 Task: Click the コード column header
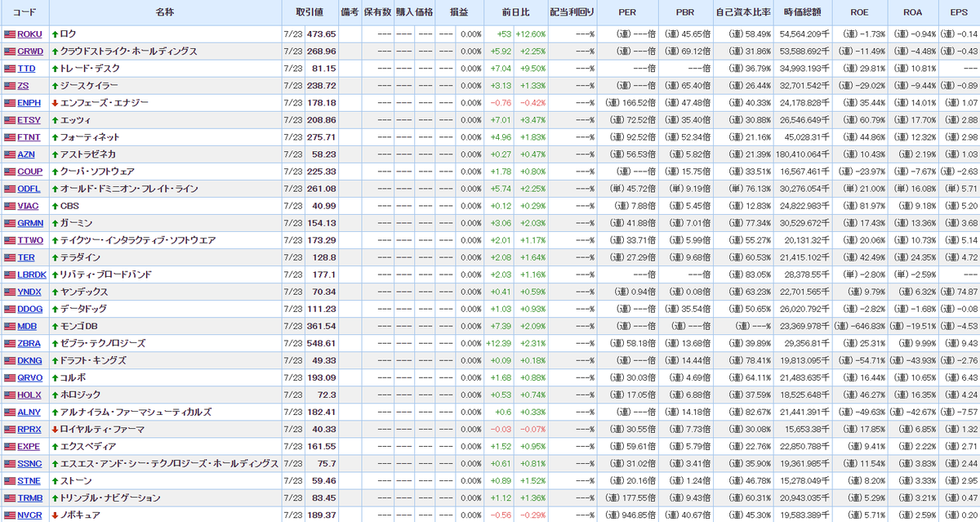(24, 13)
